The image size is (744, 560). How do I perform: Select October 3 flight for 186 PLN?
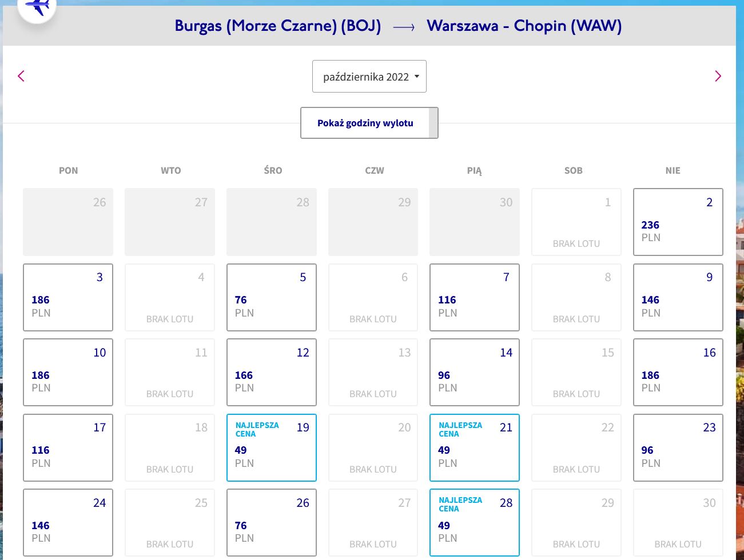click(x=68, y=297)
